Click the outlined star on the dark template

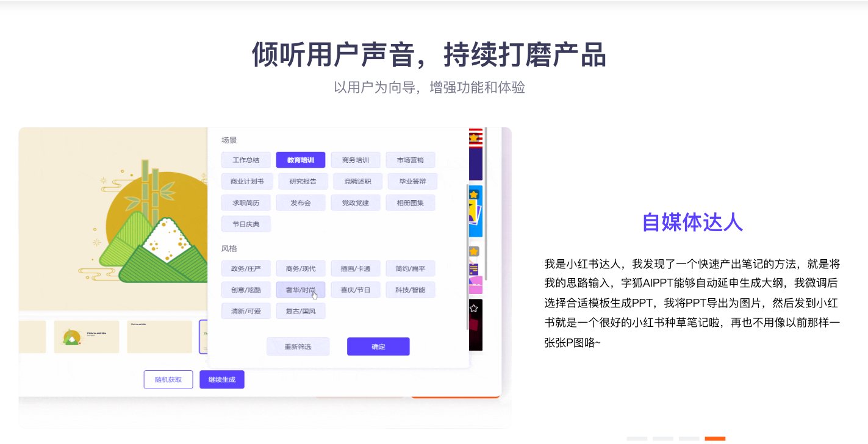click(473, 309)
